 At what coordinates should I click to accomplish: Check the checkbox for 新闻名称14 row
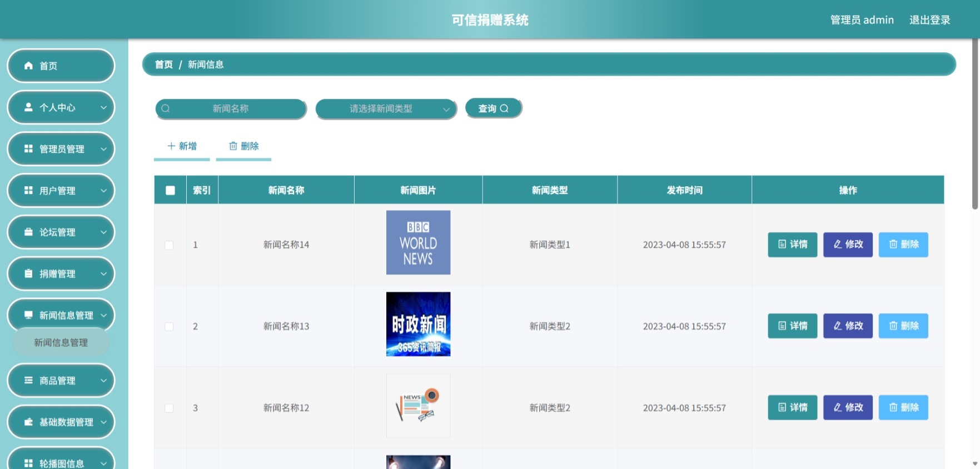point(169,245)
